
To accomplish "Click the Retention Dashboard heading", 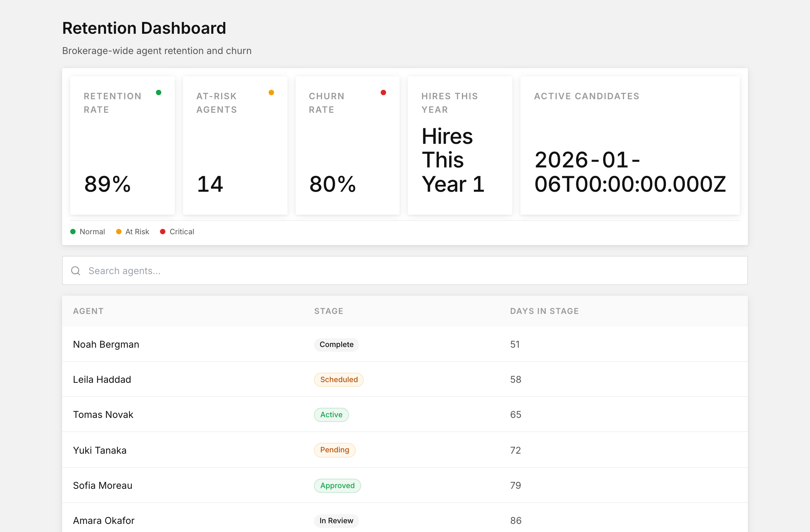I will click(x=144, y=28).
